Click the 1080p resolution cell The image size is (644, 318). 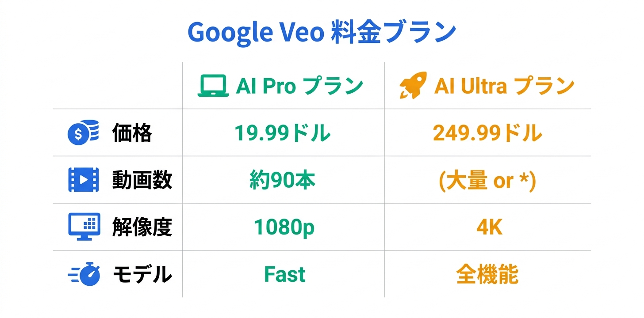point(284,227)
